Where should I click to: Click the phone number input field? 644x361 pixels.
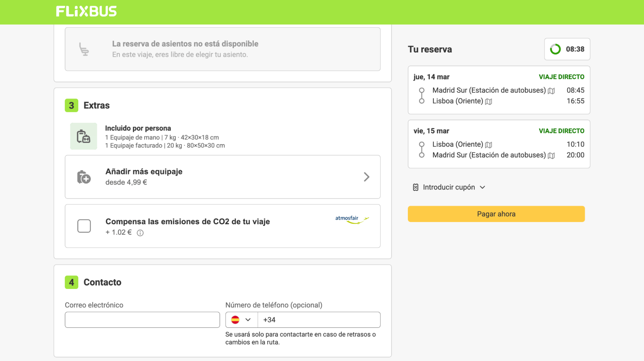pyautogui.click(x=319, y=320)
